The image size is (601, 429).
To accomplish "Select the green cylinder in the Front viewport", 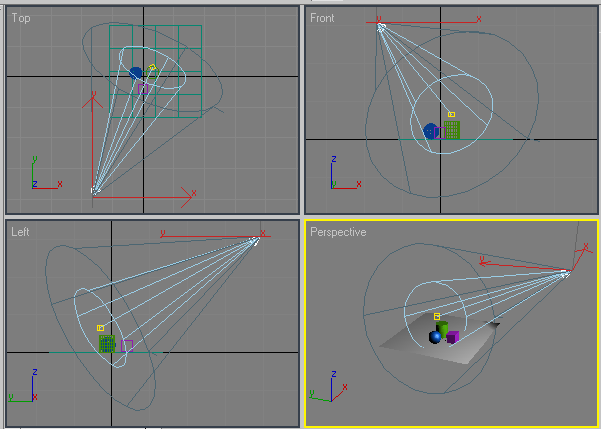I will (x=451, y=130).
